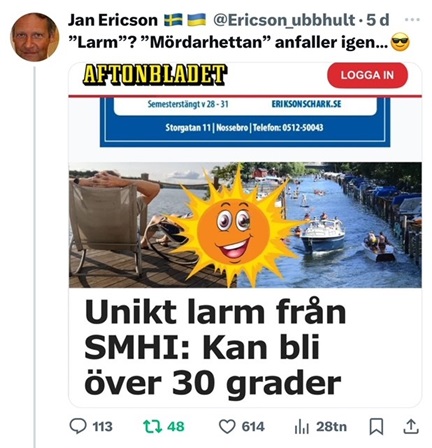Click the LOGGA IN button
Viewport: 432px width, 448px height.
tap(367, 75)
